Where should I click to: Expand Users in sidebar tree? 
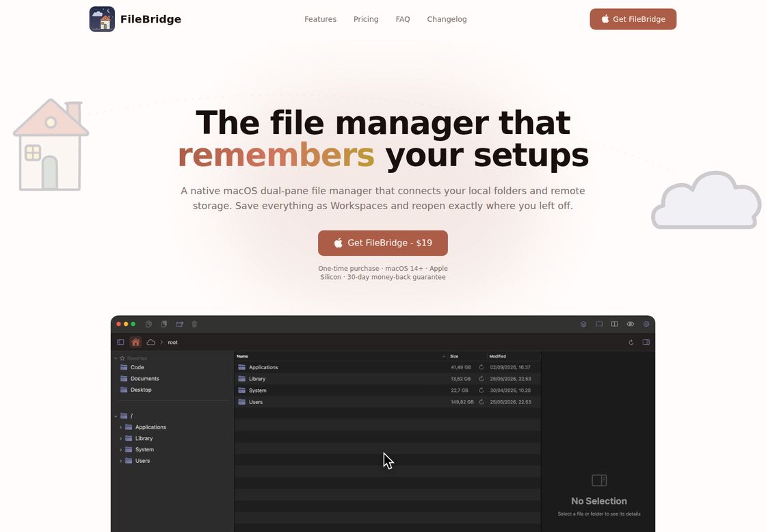tap(120, 461)
